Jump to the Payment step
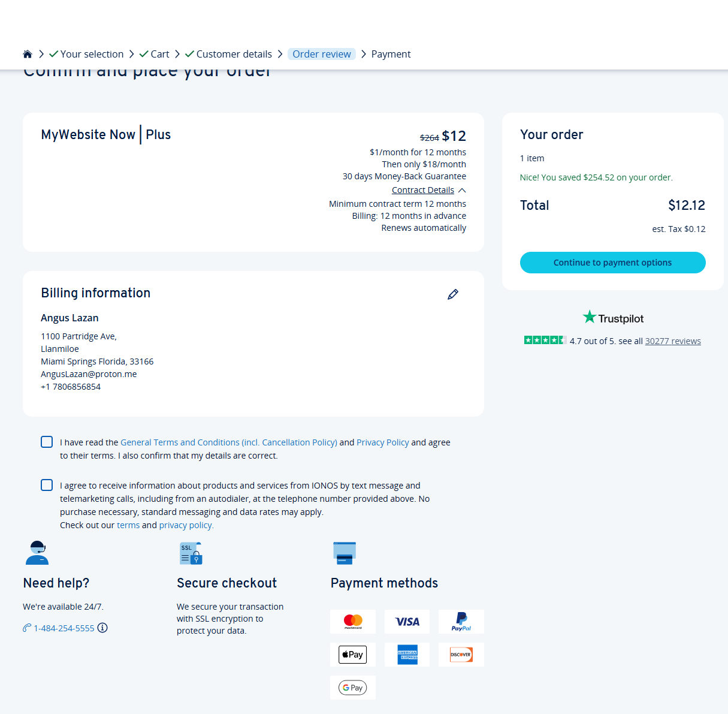The height and width of the screenshot is (714, 728). point(391,54)
